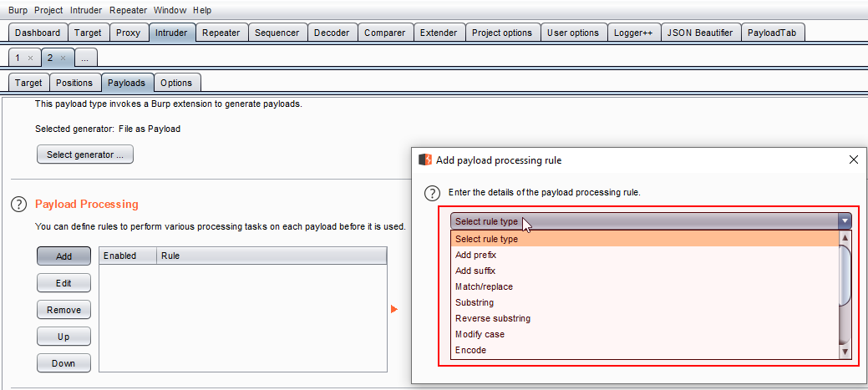Click the Payload Processing heading text

pyautogui.click(x=86, y=204)
